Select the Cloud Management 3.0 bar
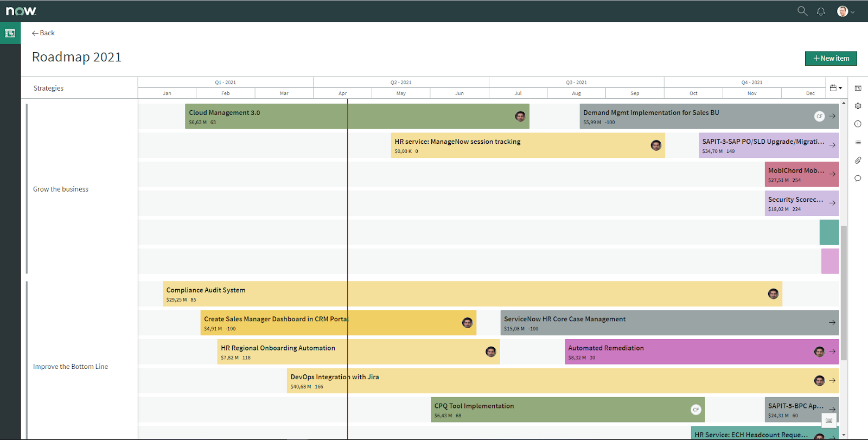 [x=357, y=116]
